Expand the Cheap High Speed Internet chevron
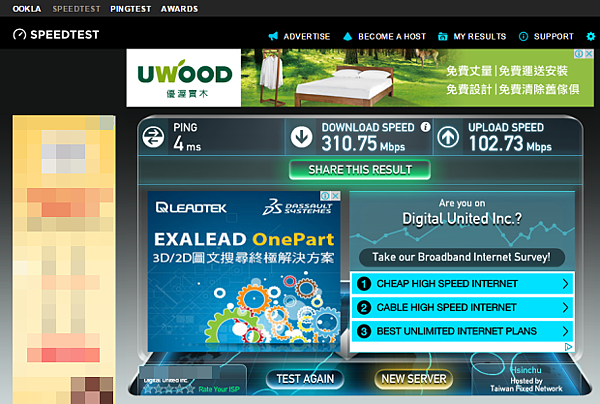Screen dimensions: 600x404 coord(565,284)
